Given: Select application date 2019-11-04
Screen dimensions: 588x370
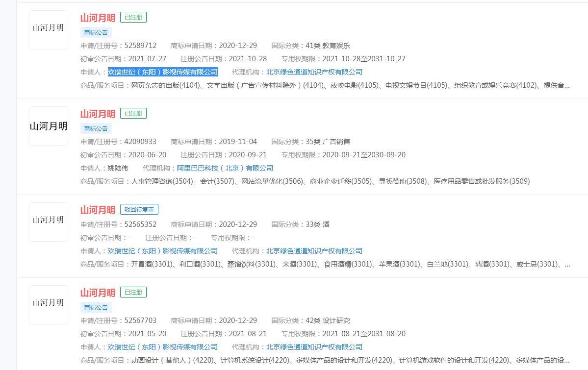Looking at the screenshot, I should click(238, 142).
